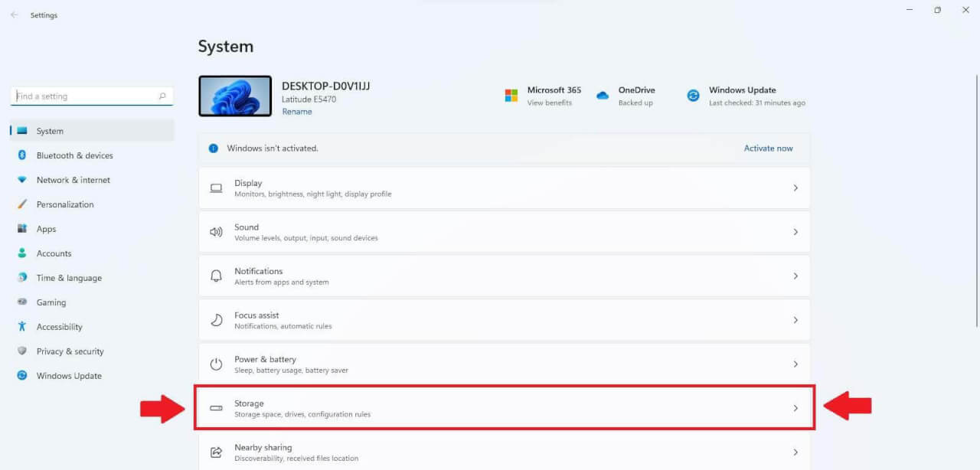The width and height of the screenshot is (980, 470).
Task: Select the Display icon in System settings
Action: [216, 187]
